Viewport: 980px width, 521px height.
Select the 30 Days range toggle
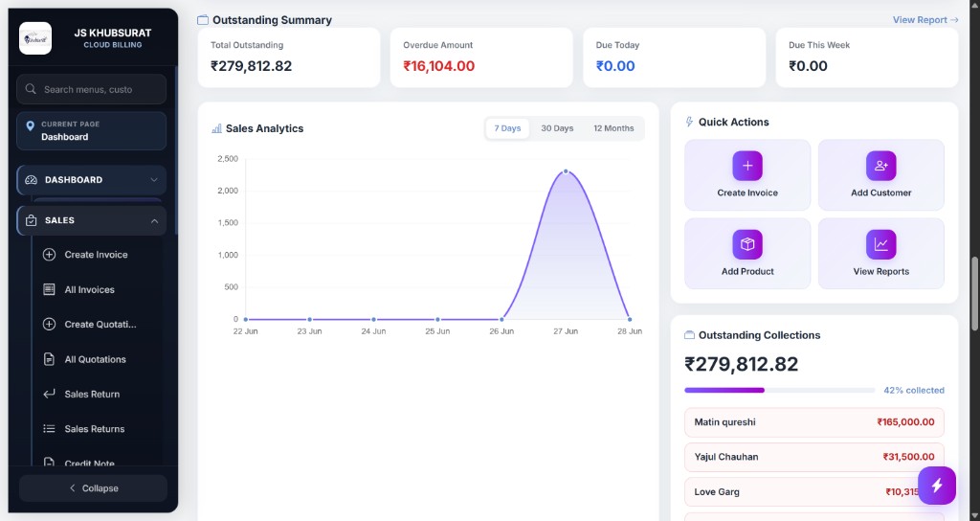click(x=557, y=128)
